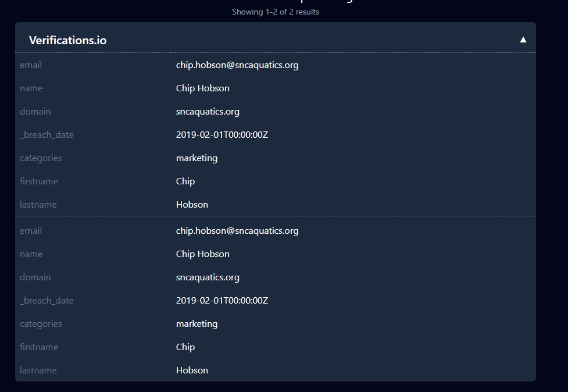Click the second record's categories value marketing
Screen dimensions: 568x392
[x=197, y=324]
